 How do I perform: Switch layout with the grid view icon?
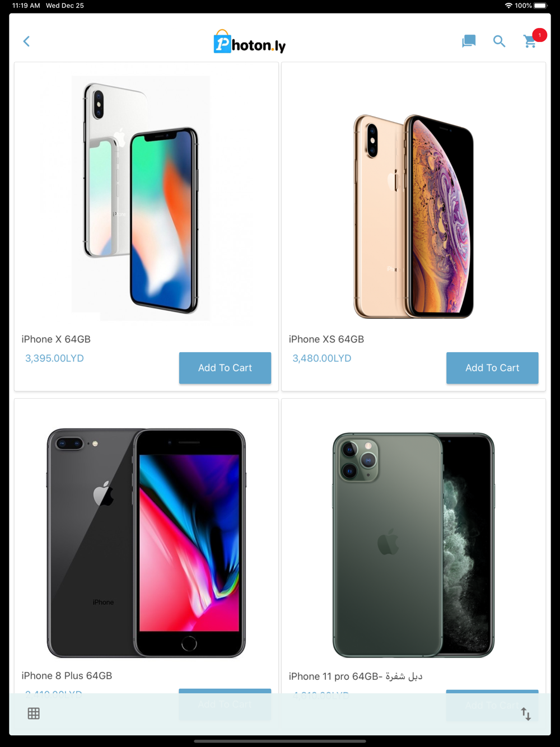[34, 713]
